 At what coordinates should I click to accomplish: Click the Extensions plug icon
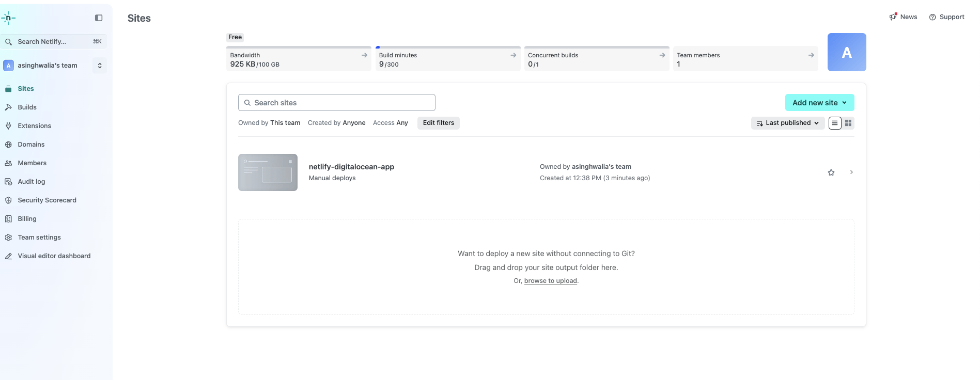[8, 126]
